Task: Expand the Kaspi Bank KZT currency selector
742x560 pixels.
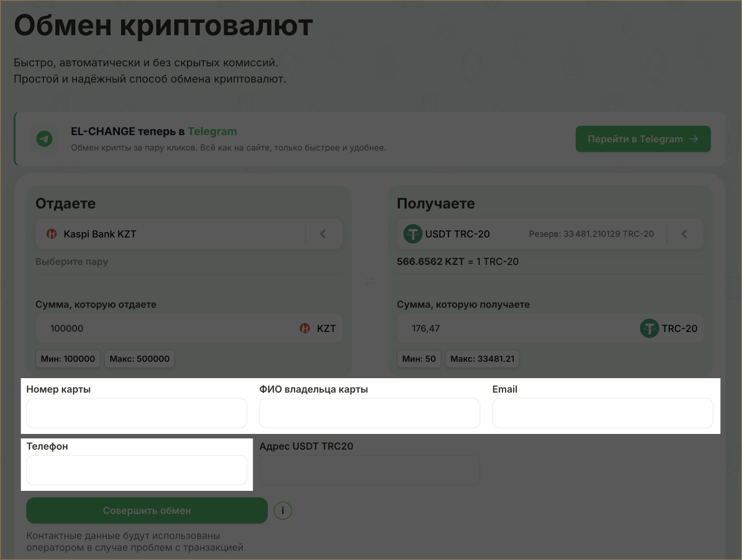Action: 167,234
